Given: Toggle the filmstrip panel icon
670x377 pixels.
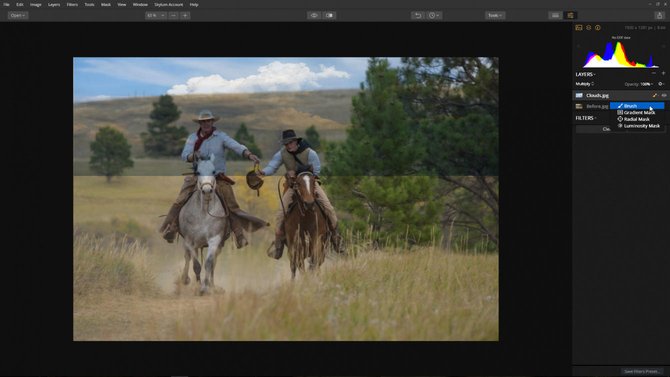Looking at the screenshot, I should [x=555, y=15].
